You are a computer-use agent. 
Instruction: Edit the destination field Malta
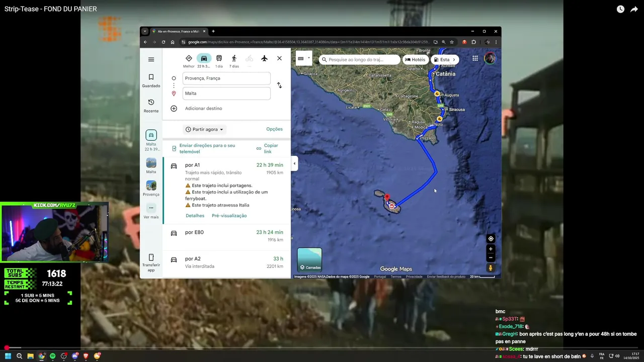tap(226, 93)
